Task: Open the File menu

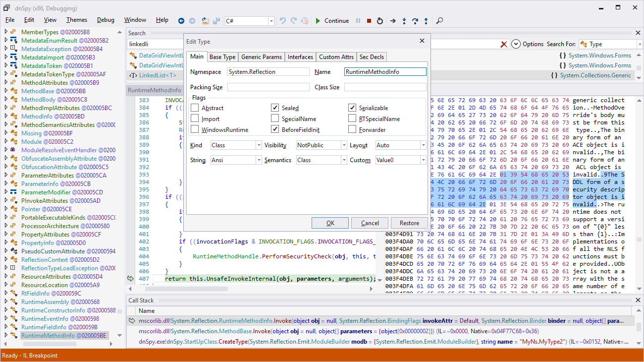Action: pyautogui.click(x=10, y=20)
